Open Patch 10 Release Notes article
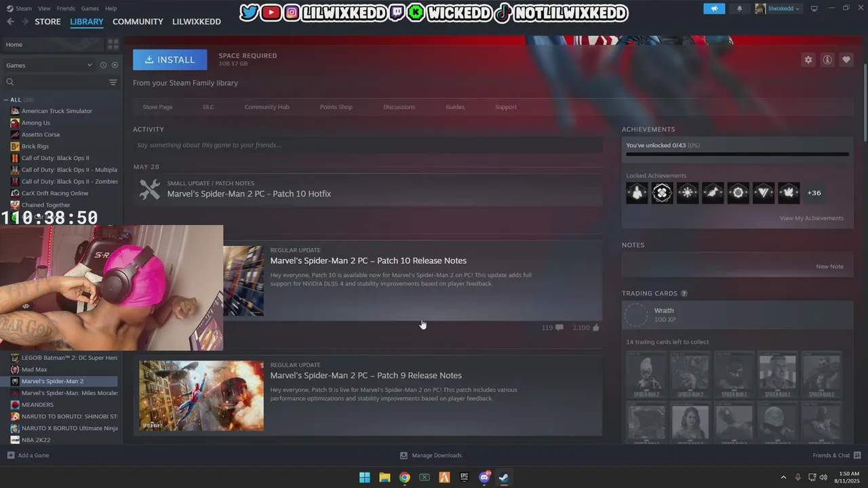The width and height of the screenshot is (868, 488). tap(368, 261)
